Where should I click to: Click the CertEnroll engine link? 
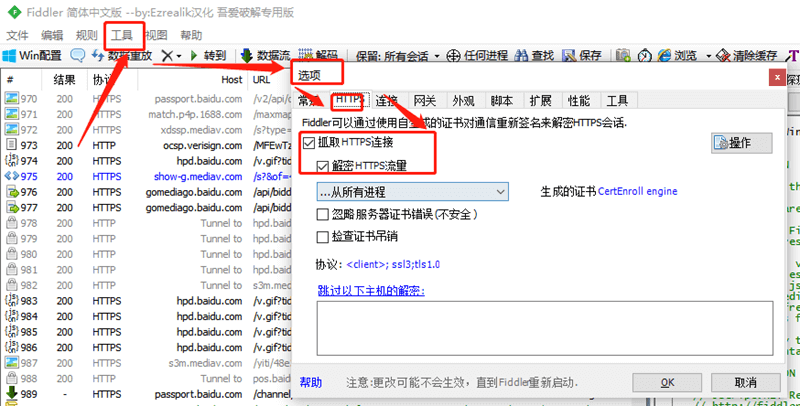click(638, 191)
